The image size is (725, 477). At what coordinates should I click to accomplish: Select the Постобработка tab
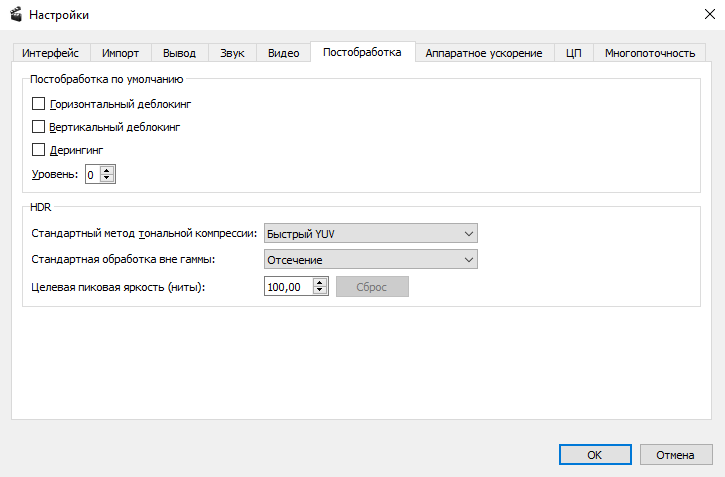tap(362, 52)
